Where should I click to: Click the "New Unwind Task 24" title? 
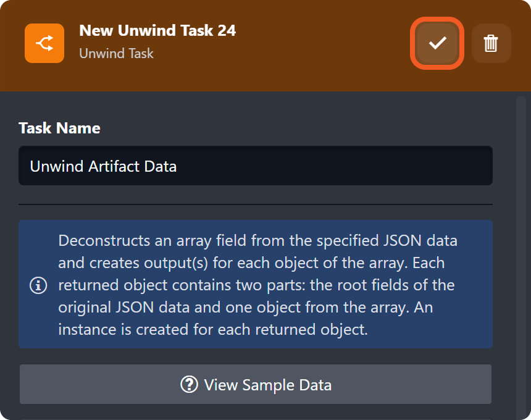[157, 30]
